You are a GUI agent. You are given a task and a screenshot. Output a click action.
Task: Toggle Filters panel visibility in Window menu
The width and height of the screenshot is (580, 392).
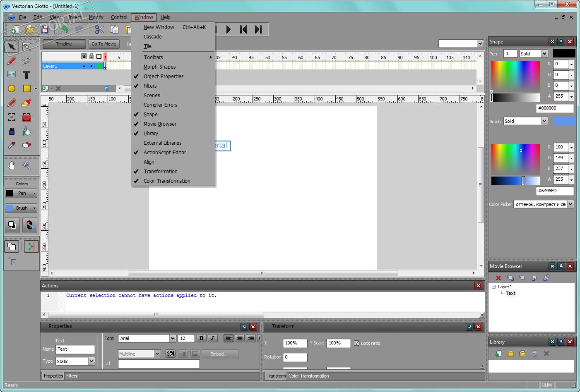click(x=173, y=86)
